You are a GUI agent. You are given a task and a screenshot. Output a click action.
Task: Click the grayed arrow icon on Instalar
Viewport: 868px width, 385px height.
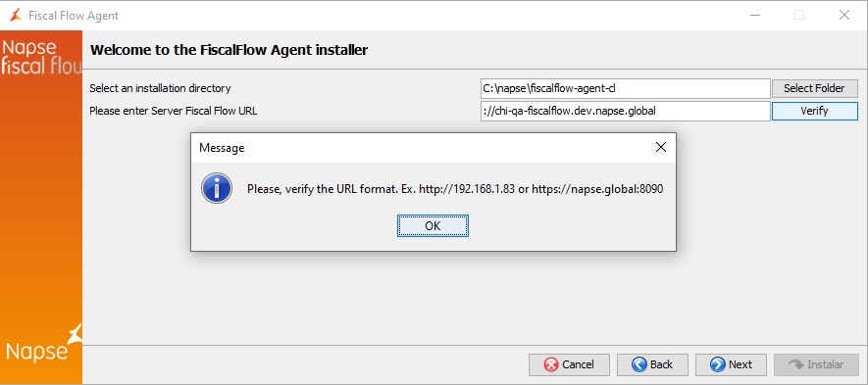pos(796,364)
